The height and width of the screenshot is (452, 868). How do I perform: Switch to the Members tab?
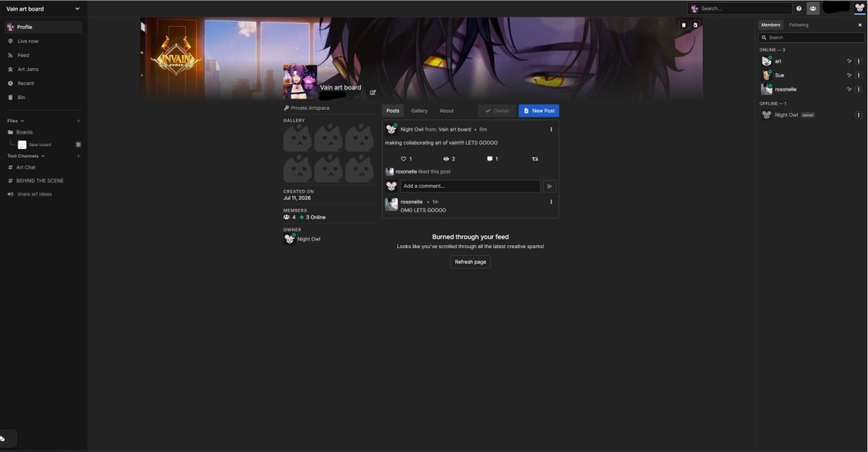click(771, 25)
